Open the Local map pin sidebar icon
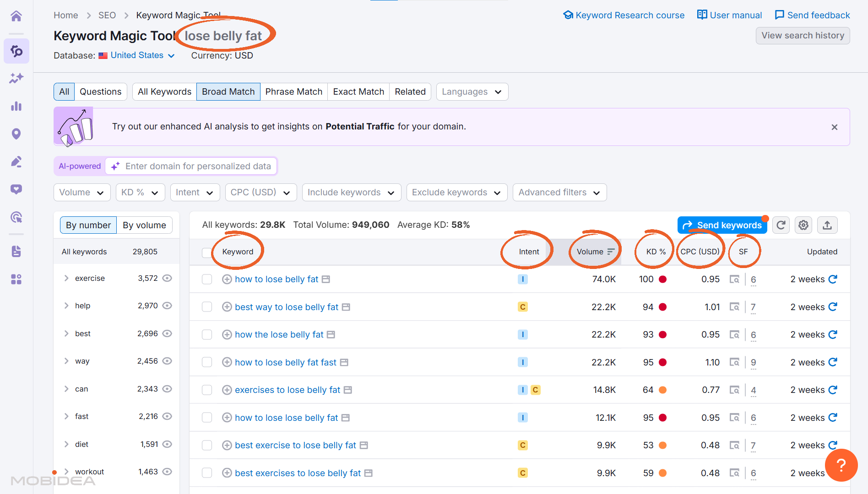This screenshot has width=868, height=494. [16, 134]
